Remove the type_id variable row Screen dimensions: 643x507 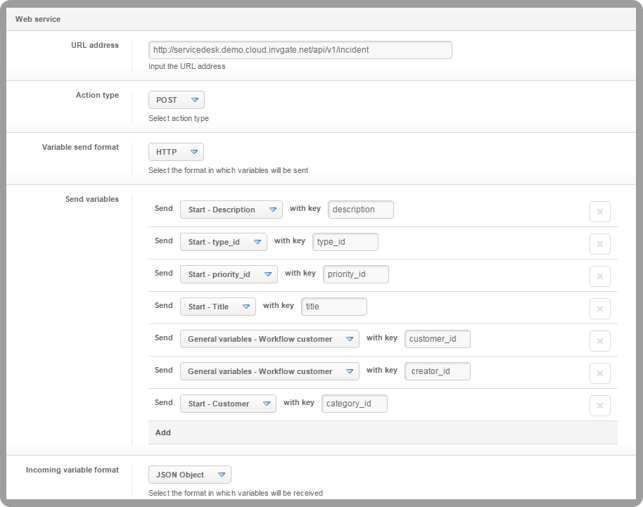(600, 244)
